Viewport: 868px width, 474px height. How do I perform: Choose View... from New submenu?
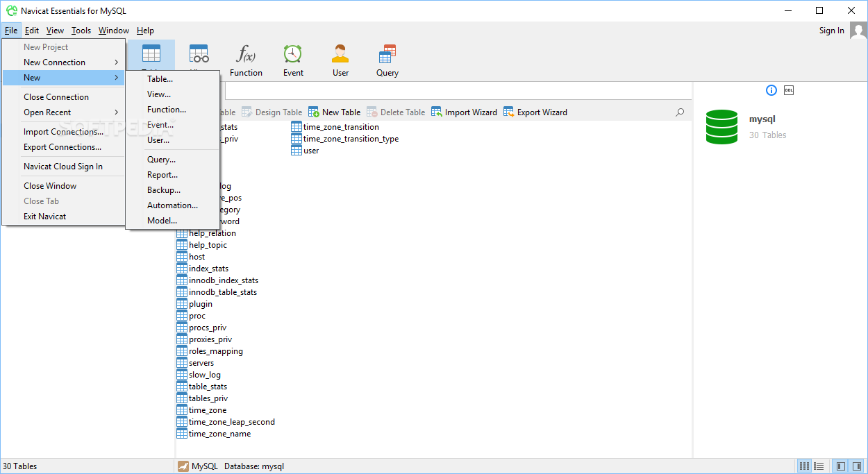coord(172,94)
